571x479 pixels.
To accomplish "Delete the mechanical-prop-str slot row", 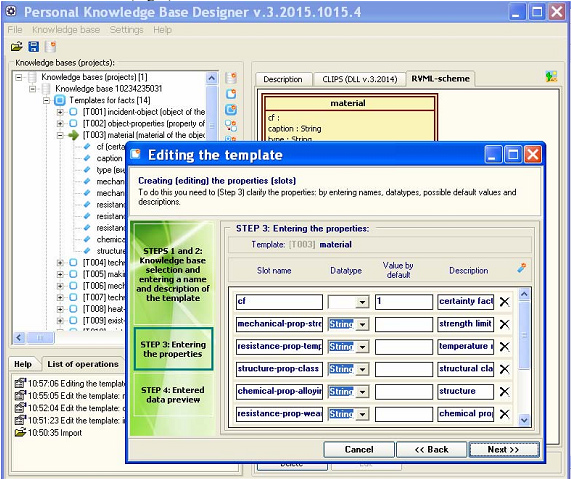I will tap(504, 324).
